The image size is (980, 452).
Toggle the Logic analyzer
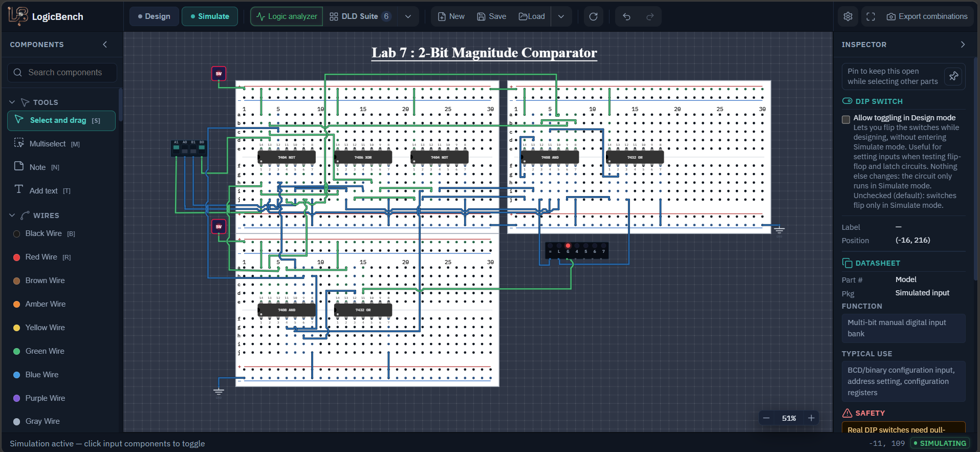pos(287,16)
